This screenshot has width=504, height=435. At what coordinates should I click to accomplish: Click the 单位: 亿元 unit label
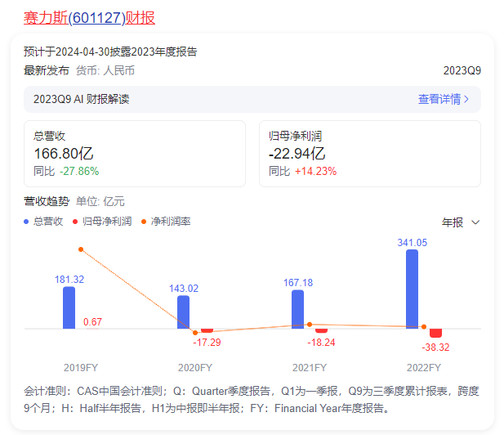click(x=100, y=201)
